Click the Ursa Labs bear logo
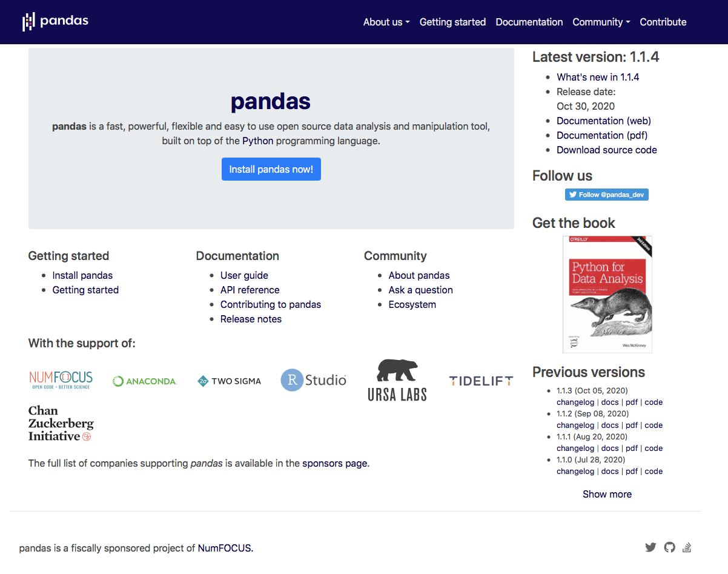 coord(397,380)
